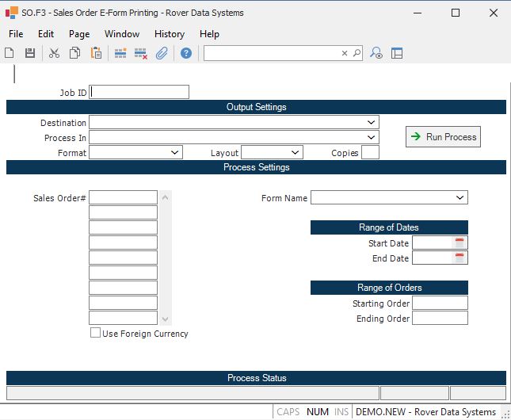
Task: Click the Run Process button
Action: point(443,137)
